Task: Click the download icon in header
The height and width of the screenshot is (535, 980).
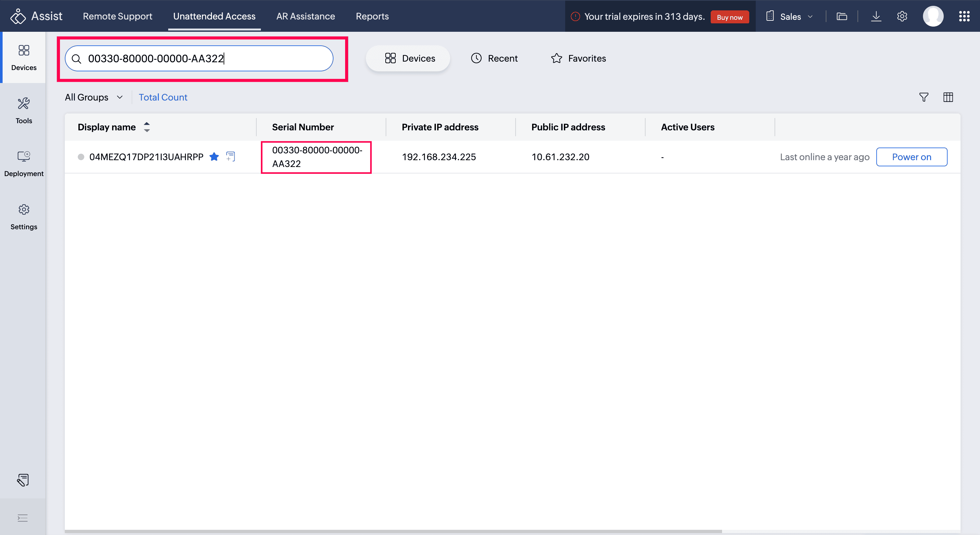Action: pos(876,16)
